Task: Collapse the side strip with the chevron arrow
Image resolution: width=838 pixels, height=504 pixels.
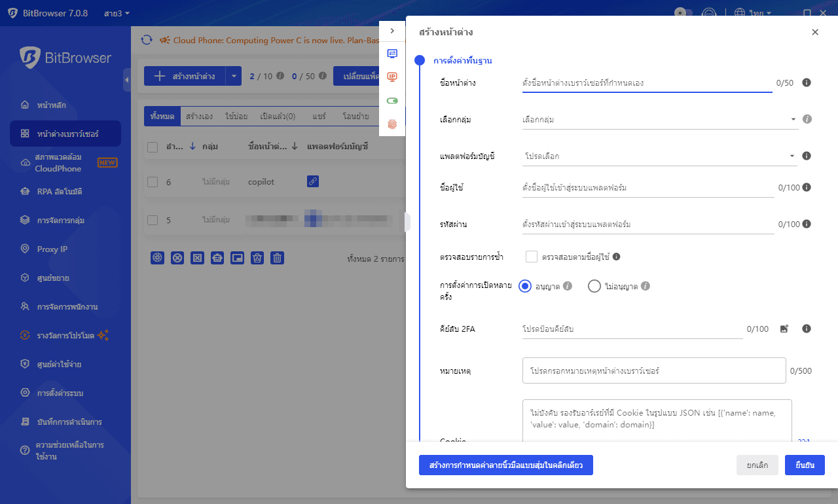Action: (392, 31)
